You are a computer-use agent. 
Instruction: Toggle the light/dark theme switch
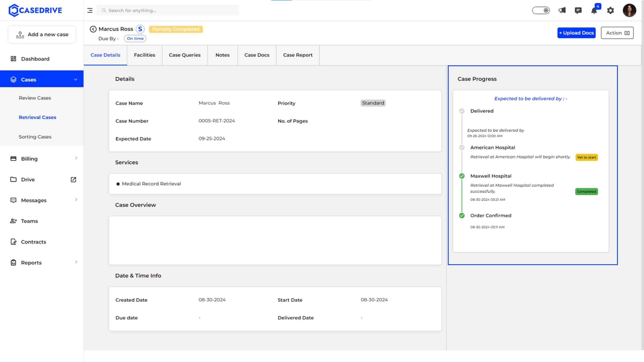click(541, 10)
